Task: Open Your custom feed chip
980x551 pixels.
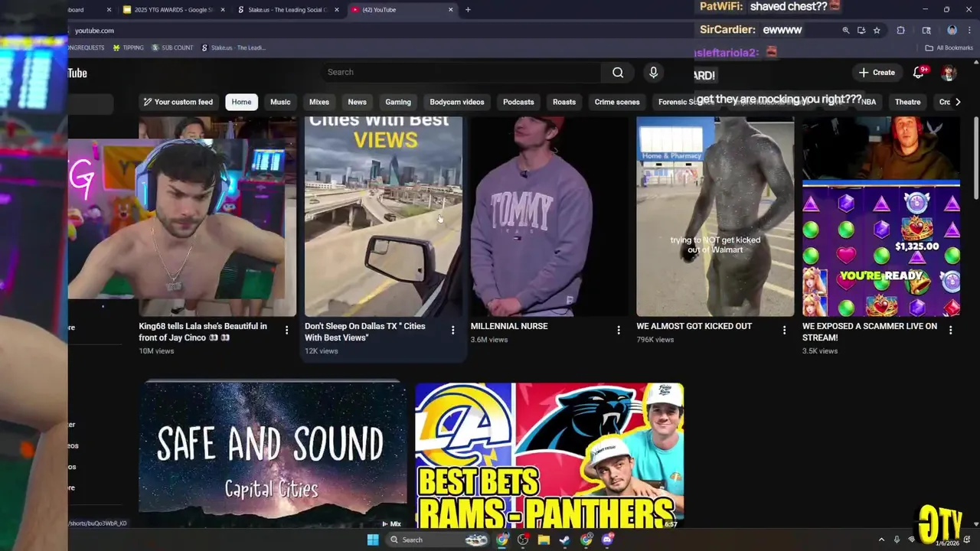Action: click(178, 102)
